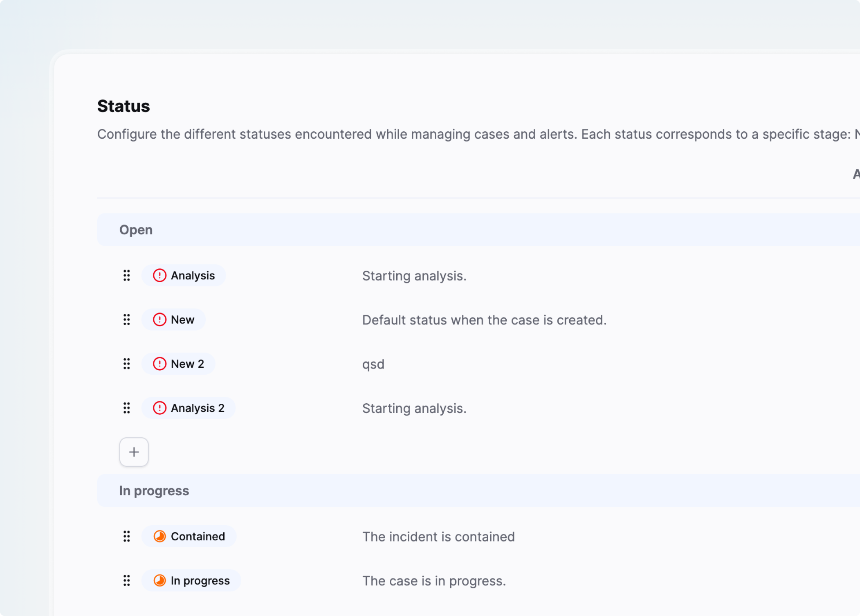
Task: Grab the drag handle for New 2 row
Action: pos(127,364)
